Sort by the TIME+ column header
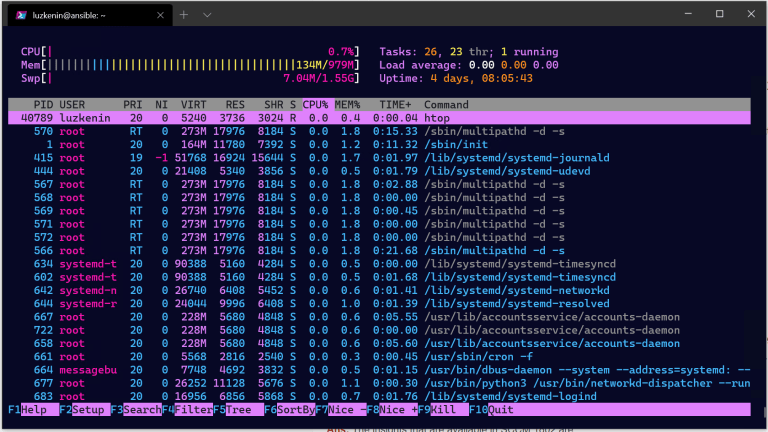Screen dimensions: 768x432 [x=395, y=105]
